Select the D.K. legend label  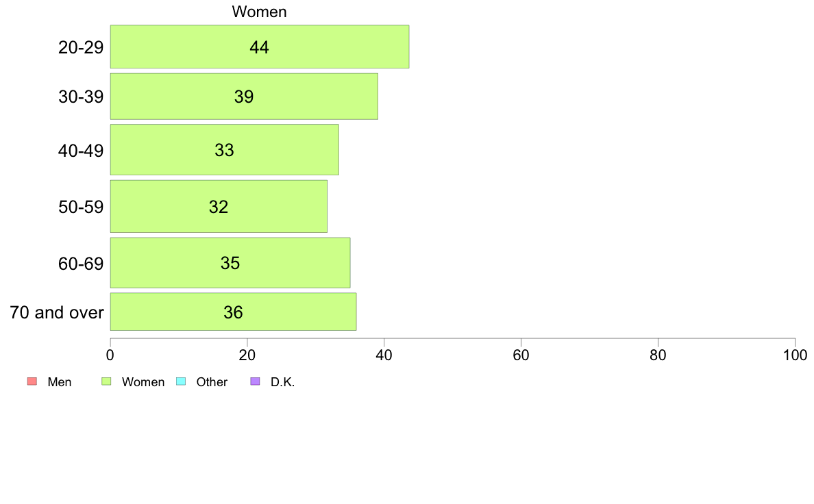[x=282, y=382]
